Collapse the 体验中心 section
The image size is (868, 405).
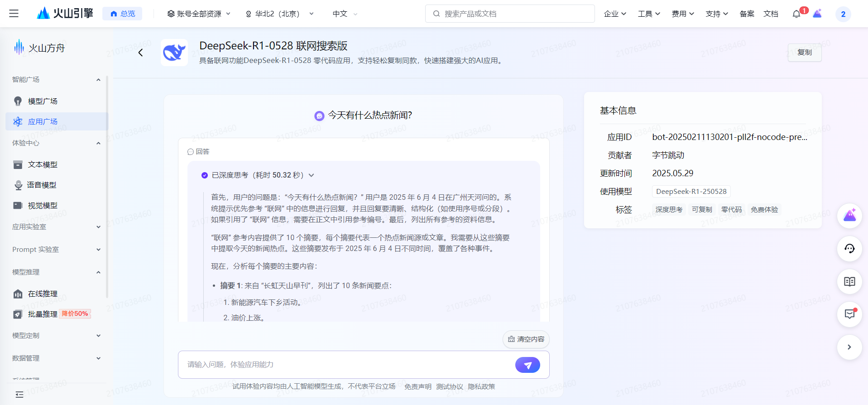point(98,143)
